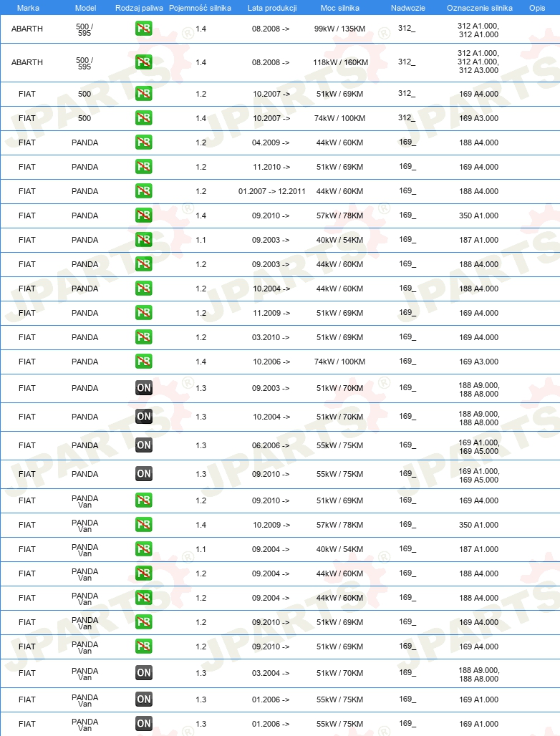
Task: Select the '99kW / 135KM' power cell
Action: (340, 29)
